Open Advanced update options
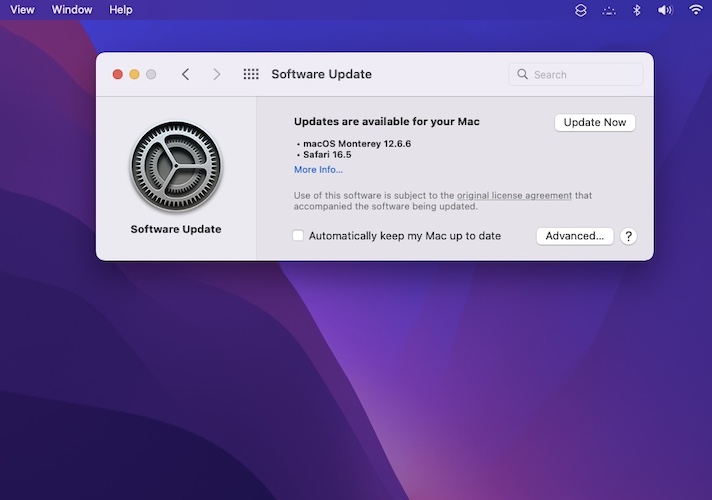Screen dimensions: 712x500 tap(574, 236)
